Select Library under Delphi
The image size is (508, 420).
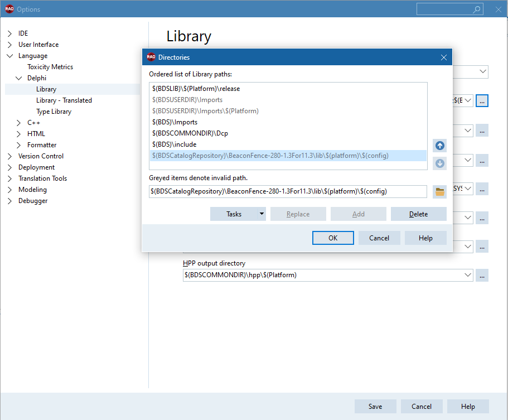pyautogui.click(x=46, y=89)
